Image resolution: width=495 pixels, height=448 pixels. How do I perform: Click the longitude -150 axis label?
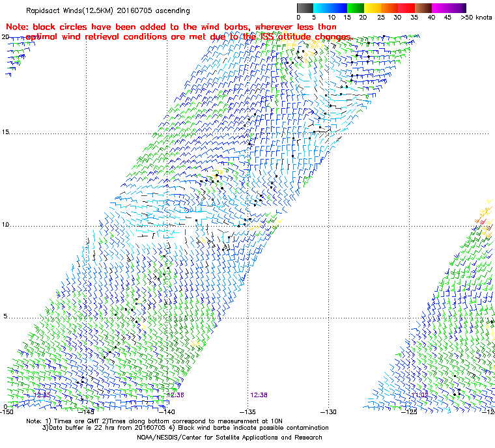tap(7, 412)
